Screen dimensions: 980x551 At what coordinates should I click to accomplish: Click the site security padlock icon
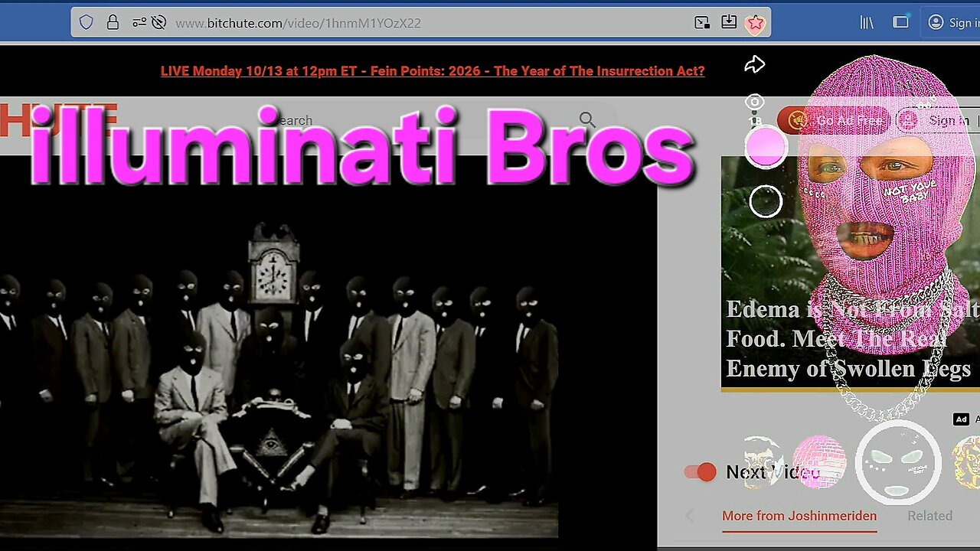[x=113, y=23]
